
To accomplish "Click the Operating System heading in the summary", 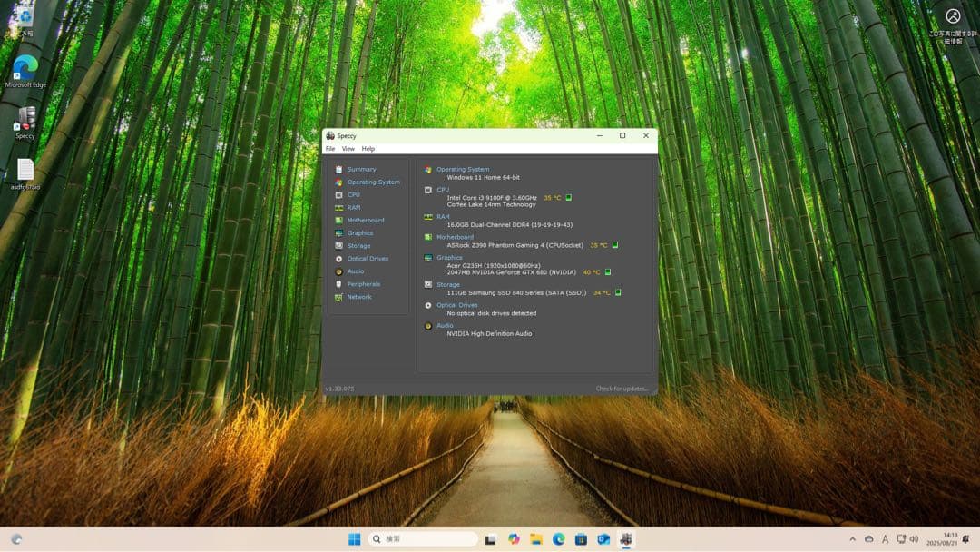I will pyautogui.click(x=462, y=168).
